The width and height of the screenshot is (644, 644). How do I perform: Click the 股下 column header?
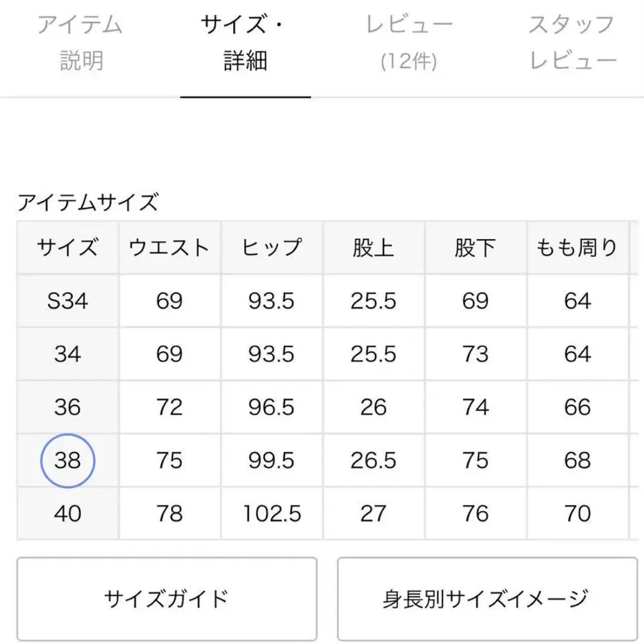[x=475, y=248]
